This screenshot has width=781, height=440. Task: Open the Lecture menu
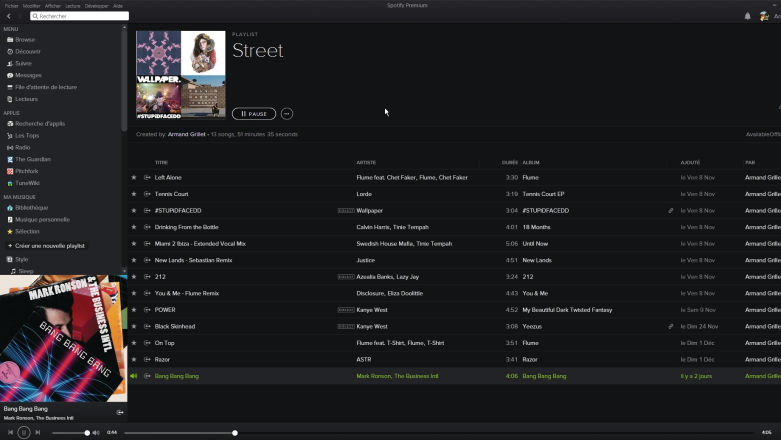pos(73,5)
